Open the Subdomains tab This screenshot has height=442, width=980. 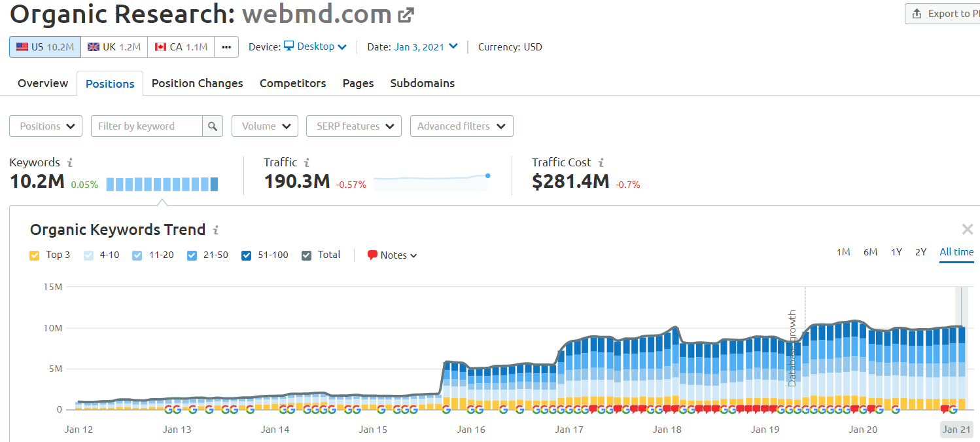[422, 83]
